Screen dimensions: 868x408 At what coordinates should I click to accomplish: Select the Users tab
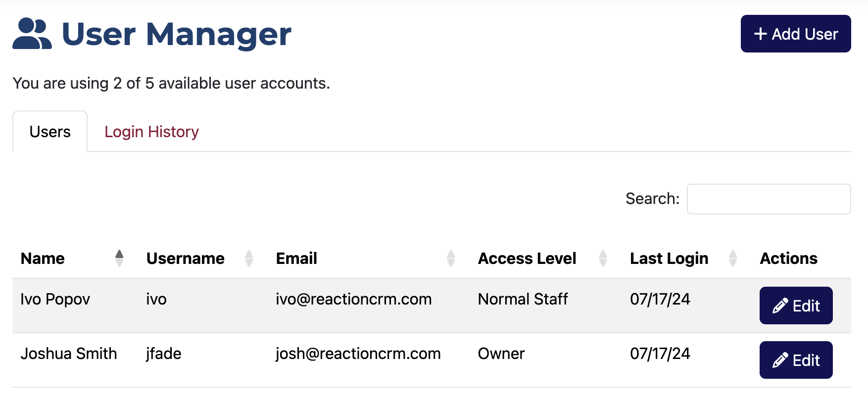coord(50,132)
